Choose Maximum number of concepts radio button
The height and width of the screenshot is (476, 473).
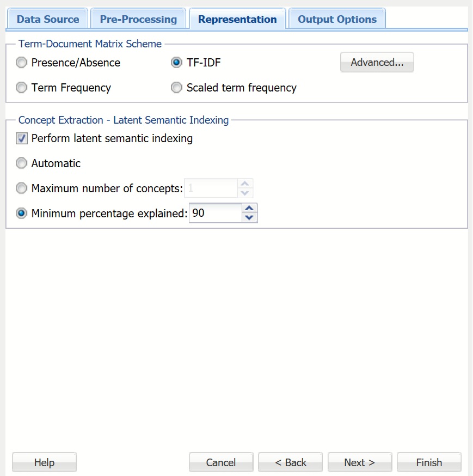21,188
